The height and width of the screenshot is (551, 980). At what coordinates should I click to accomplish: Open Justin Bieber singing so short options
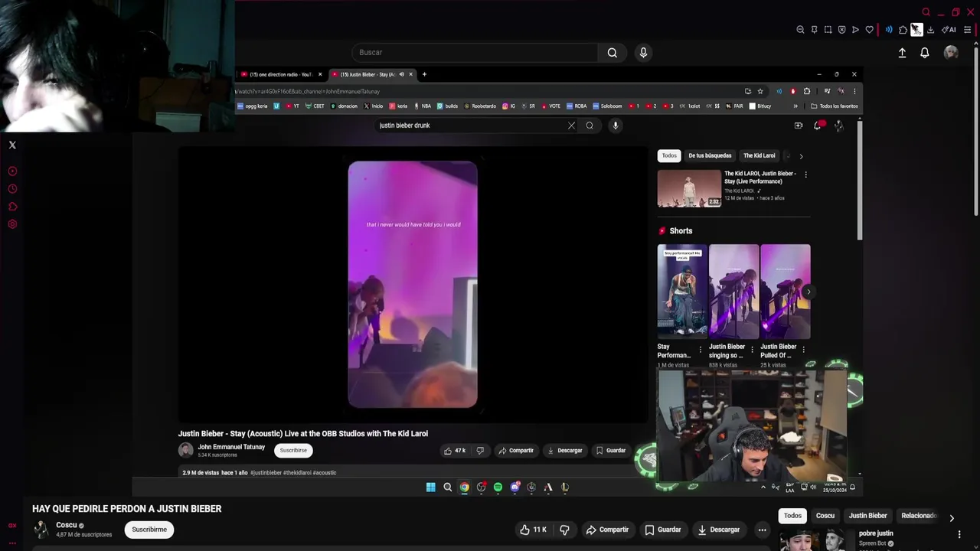[x=752, y=350]
